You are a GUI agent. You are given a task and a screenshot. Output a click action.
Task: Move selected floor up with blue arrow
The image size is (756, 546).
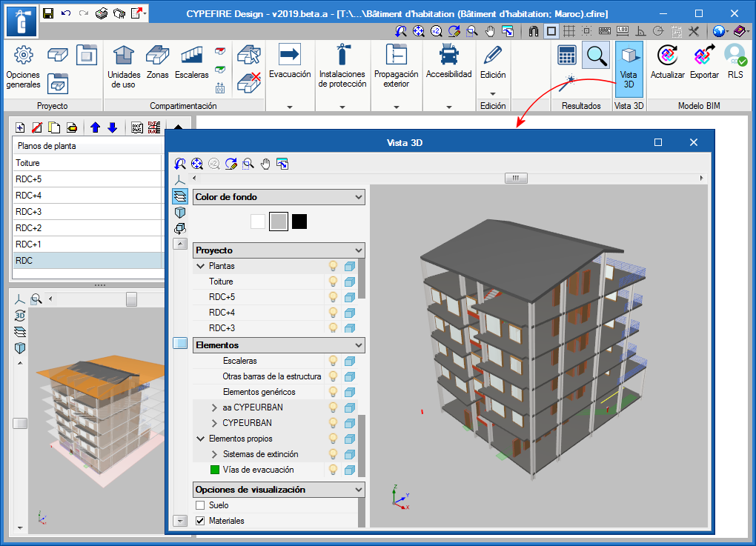click(95, 127)
